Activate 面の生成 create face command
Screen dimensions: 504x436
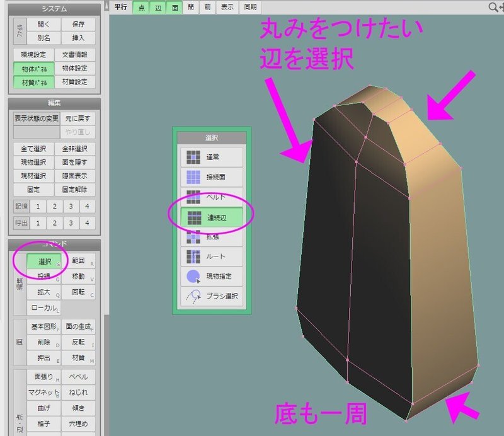[x=78, y=326]
